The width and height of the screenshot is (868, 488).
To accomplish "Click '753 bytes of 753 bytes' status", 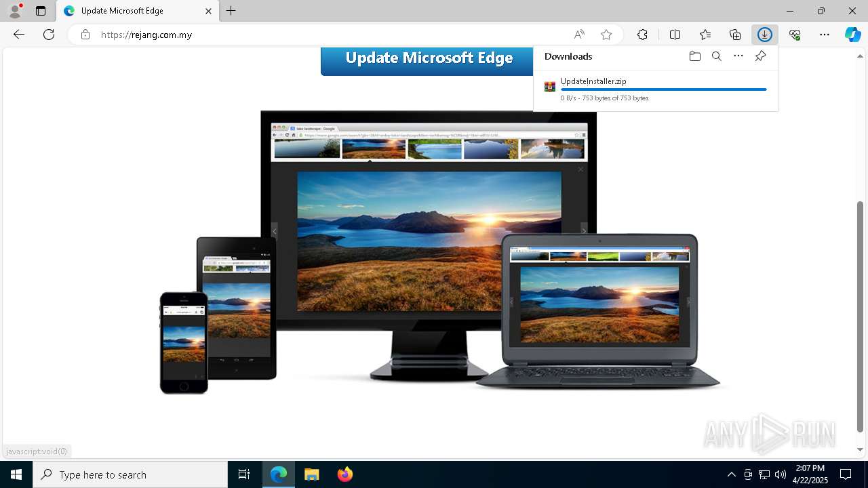I will (615, 98).
